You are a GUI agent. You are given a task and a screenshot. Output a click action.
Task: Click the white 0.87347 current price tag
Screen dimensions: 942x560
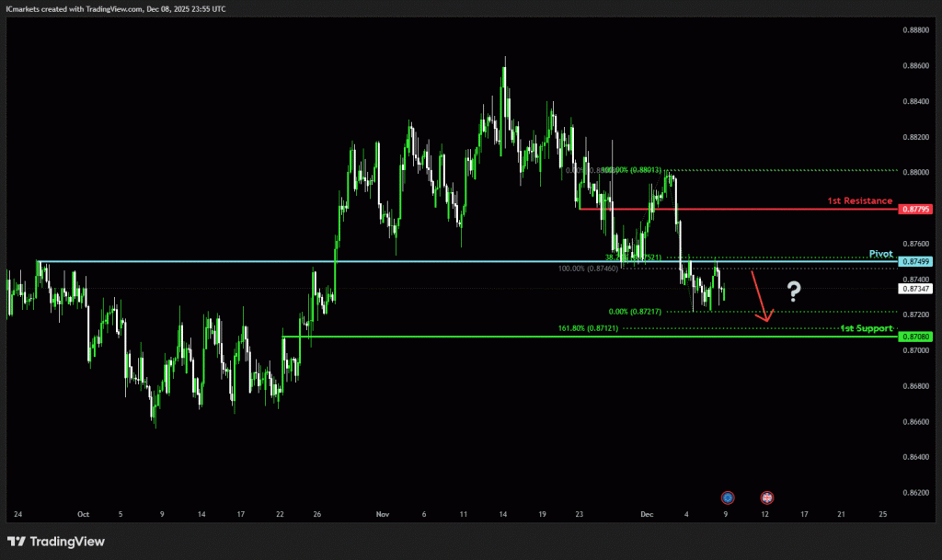coord(916,289)
